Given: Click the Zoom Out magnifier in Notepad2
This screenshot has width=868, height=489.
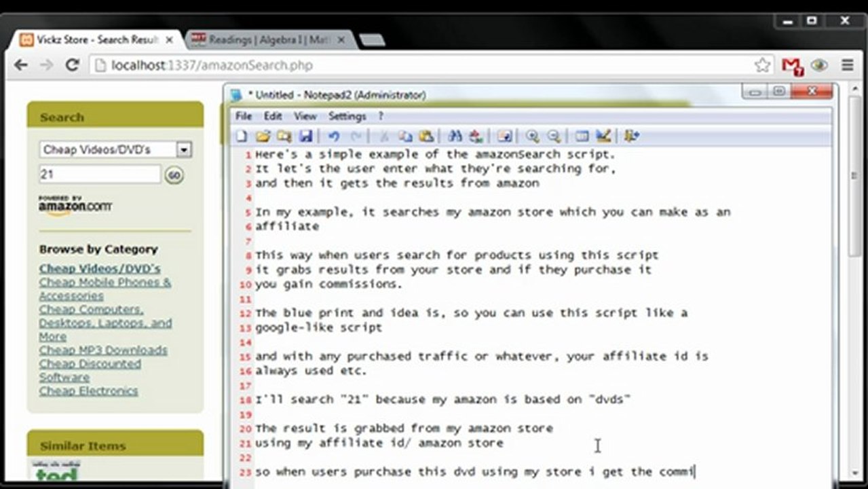Looking at the screenshot, I should (x=554, y=137).
